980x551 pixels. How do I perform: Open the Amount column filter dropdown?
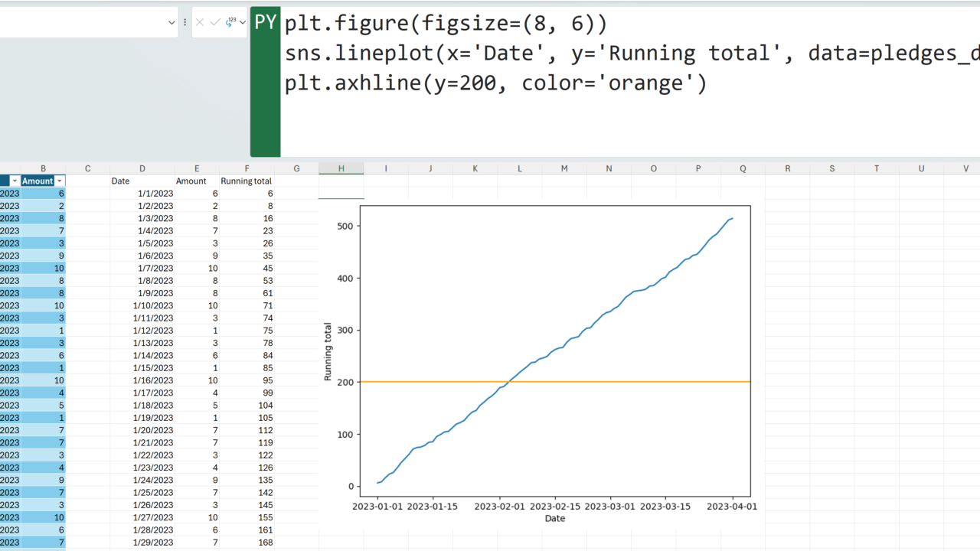coord(60,181)
